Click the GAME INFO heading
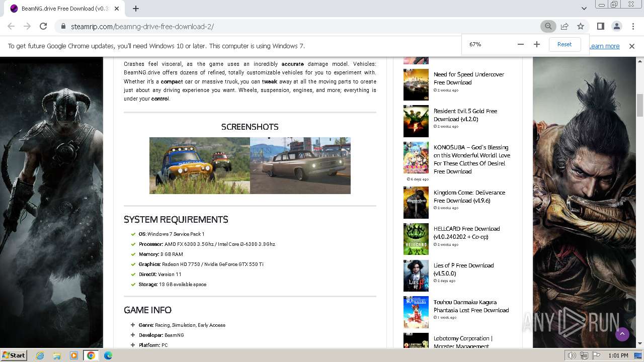The width and height of the screenshot is (644, 362). tap(147, 310)
